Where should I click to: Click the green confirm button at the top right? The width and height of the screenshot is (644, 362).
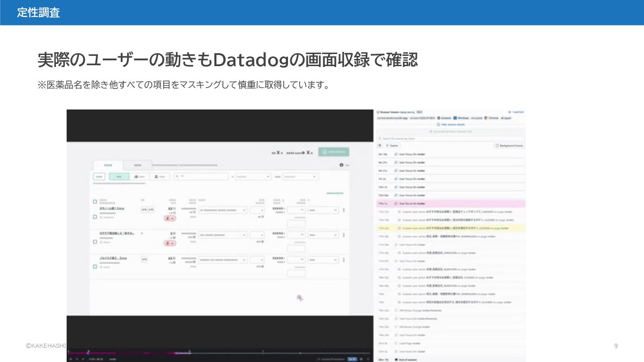click(334, 152)
